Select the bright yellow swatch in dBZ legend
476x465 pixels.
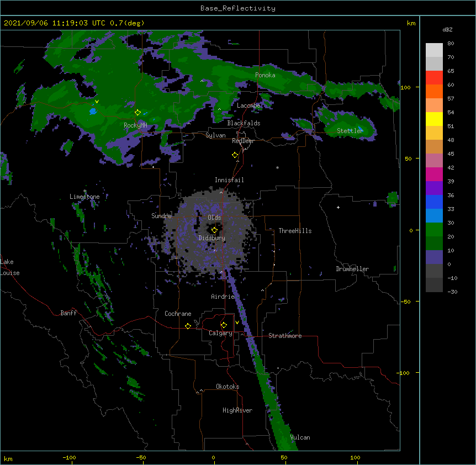click(434, 119)
